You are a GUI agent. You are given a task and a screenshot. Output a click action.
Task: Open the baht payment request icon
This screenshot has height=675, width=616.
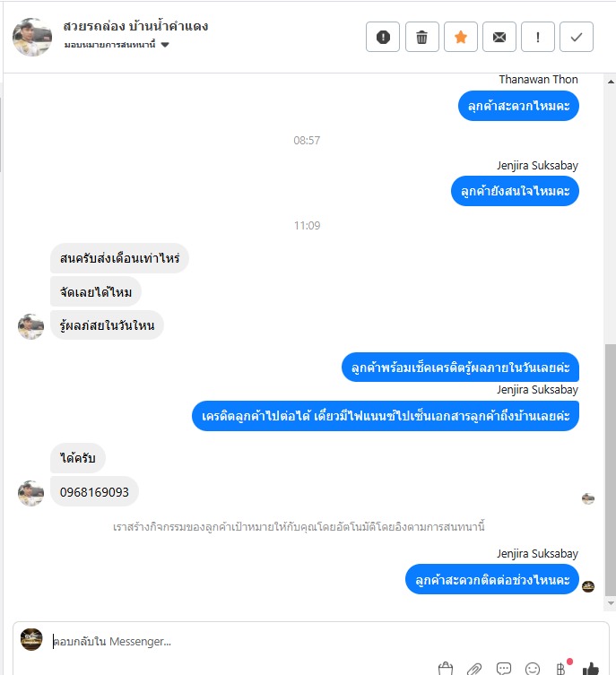click(x=561, y=669)
